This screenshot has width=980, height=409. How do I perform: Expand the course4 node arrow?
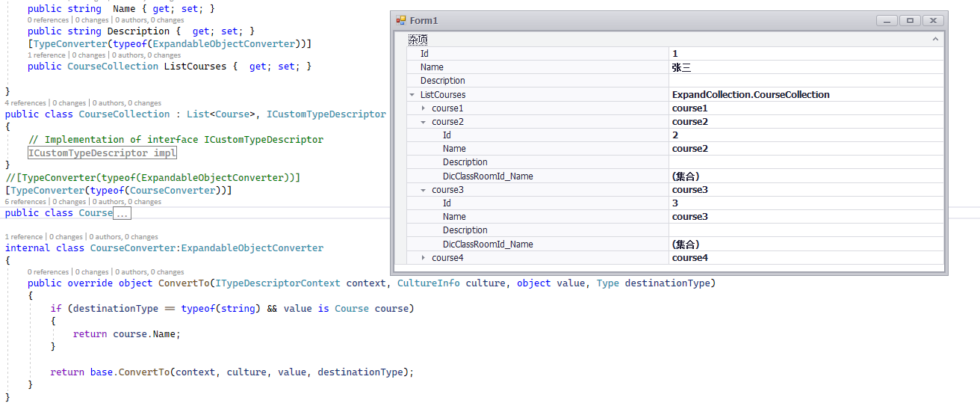point(424,258)
